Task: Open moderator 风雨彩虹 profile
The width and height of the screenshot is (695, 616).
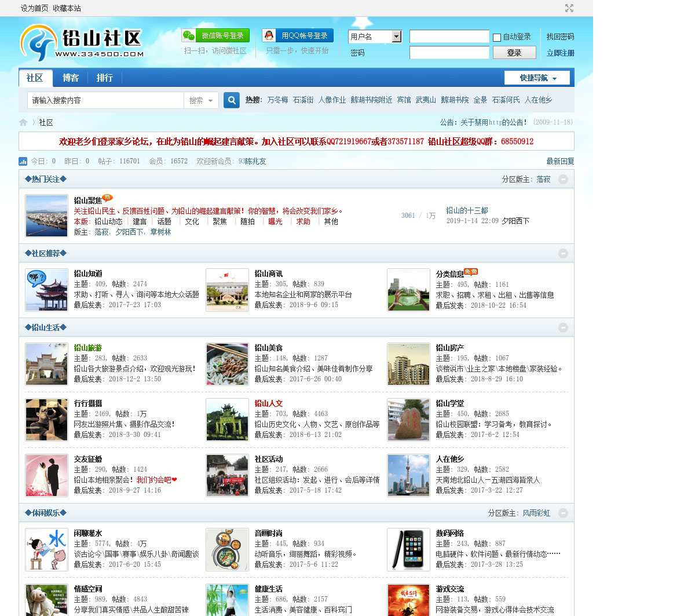Action: (536, 513)
